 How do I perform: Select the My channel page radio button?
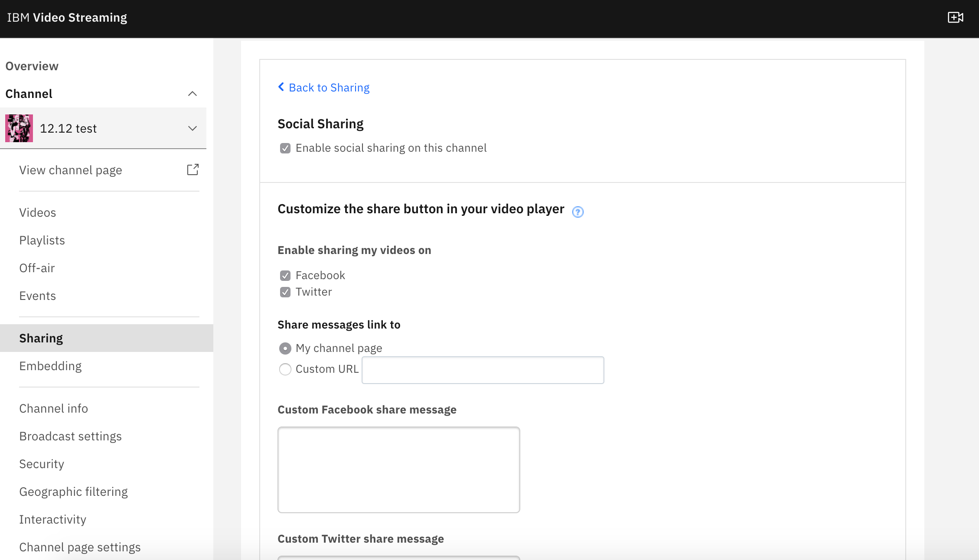click(285, 348)
